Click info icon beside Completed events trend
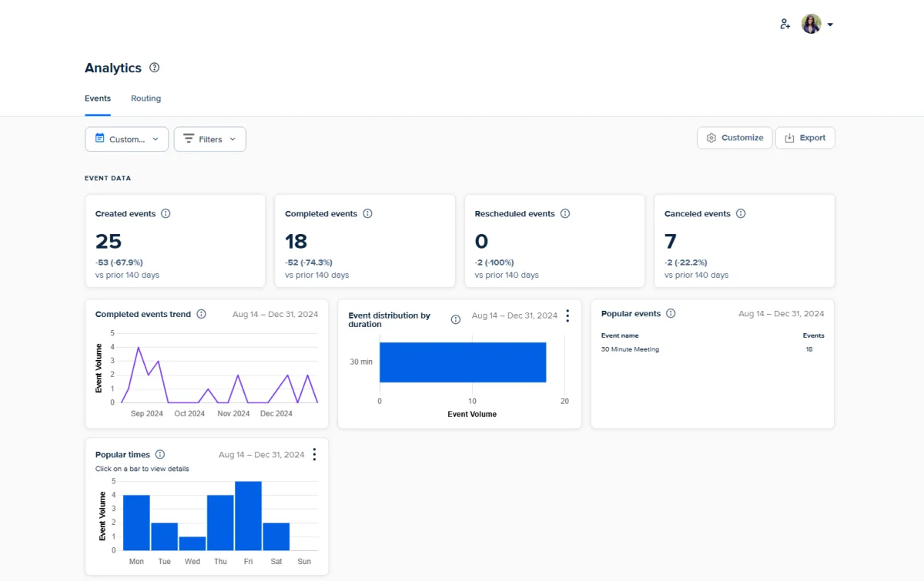924x581 pixels. point(201,314)
